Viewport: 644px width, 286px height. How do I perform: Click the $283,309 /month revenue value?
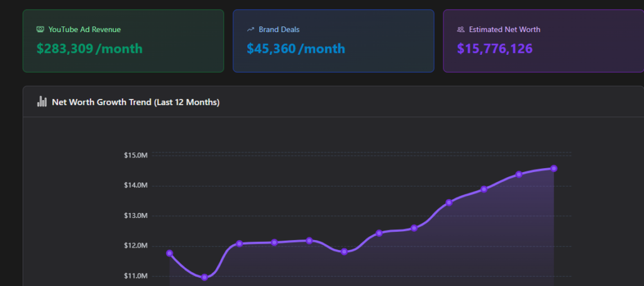point(89,49)
